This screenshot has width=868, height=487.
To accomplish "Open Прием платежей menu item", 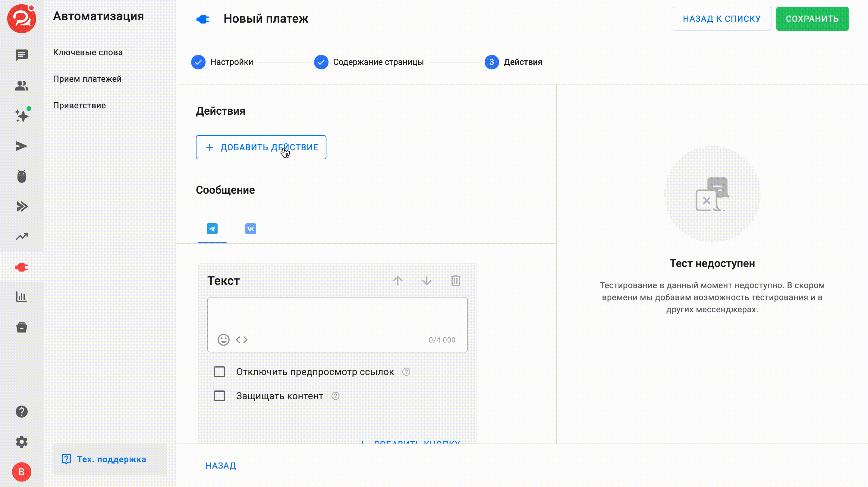I will tap(87, 79).
